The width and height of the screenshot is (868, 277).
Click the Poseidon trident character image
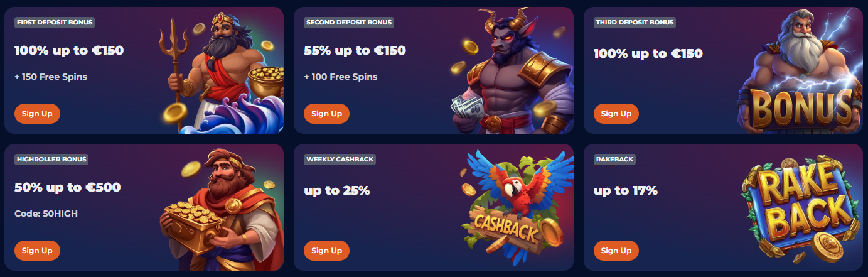point(220,71)
